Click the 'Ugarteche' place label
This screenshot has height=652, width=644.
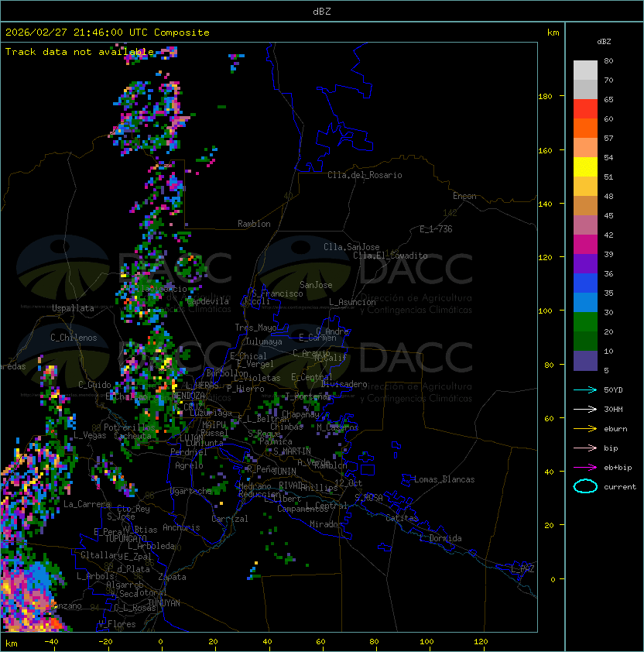(191, 491)
